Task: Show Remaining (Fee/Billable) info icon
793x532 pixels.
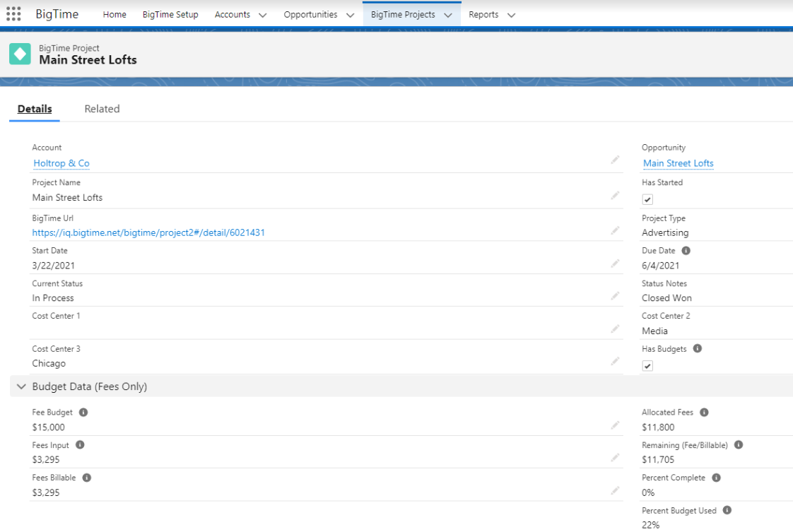Action: (x=739, y=445)
